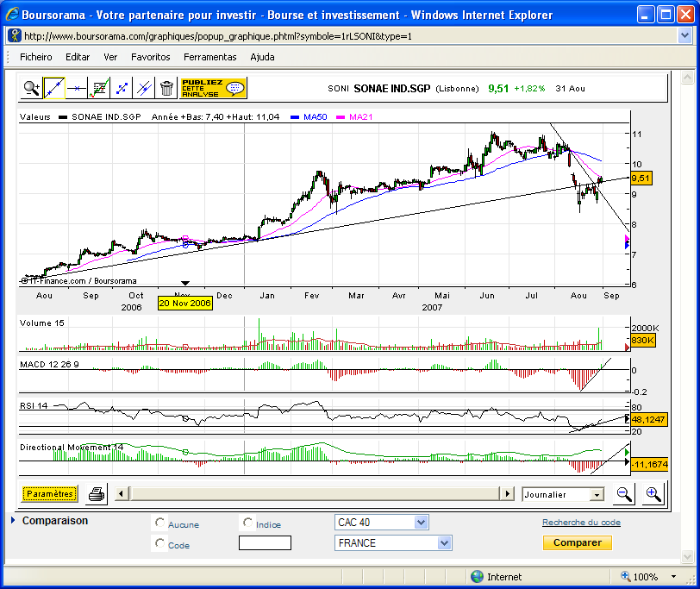Click the trash bin to delete drawings
This screenshot has width=700, height=589.
point(166,87)
